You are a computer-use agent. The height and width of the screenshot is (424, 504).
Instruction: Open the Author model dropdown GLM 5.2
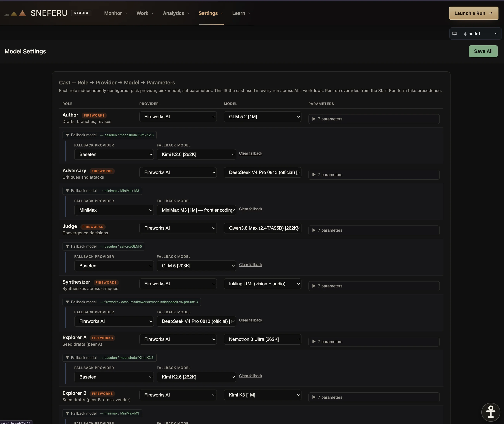pyautogui.click(x=262, y=117)
